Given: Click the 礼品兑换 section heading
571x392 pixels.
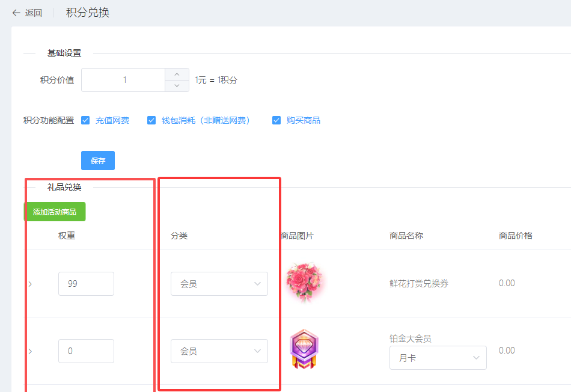Looking at the screenshot, I should click(64, 187).
